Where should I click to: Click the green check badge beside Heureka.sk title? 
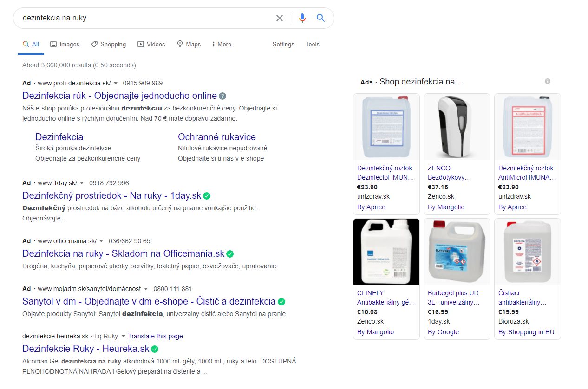pos(155,349)
